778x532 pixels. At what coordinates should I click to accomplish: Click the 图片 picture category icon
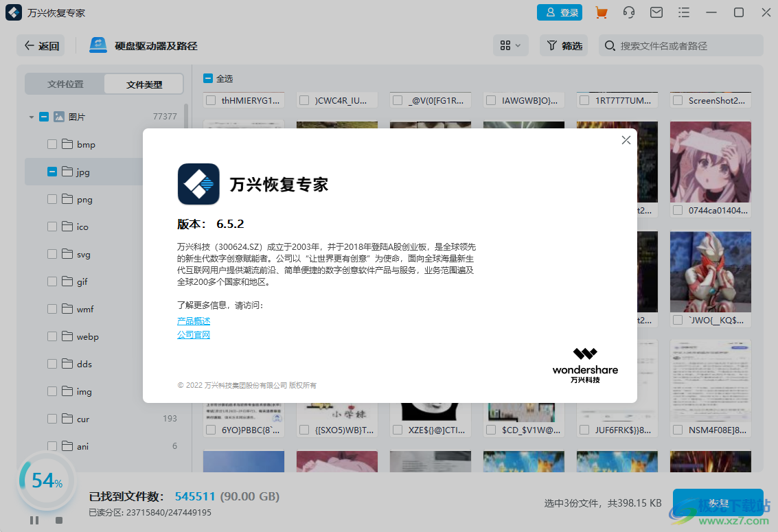coord(59,117)
